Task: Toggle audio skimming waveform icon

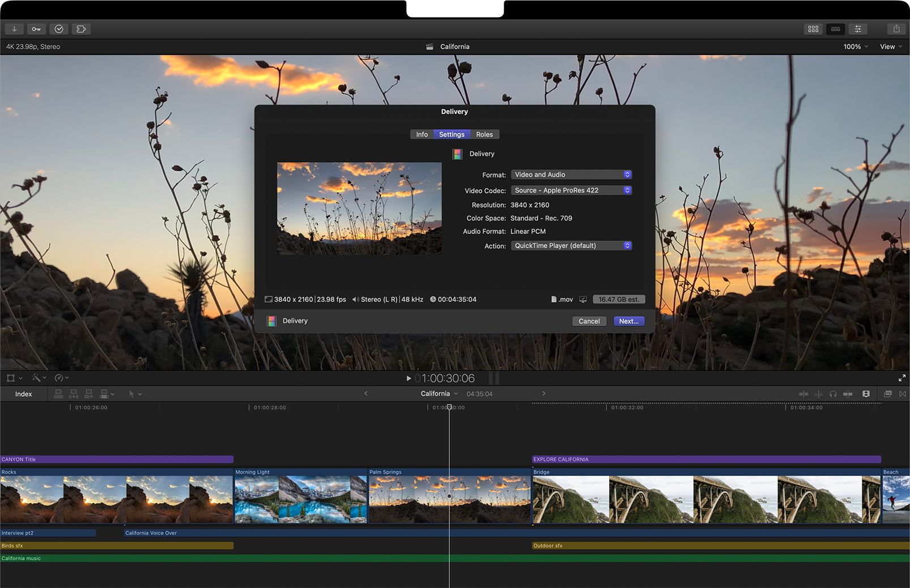Action: (x=818, y=394)
